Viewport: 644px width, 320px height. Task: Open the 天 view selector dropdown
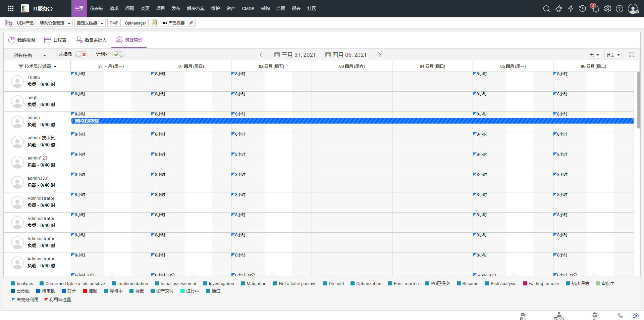[594, 55]
